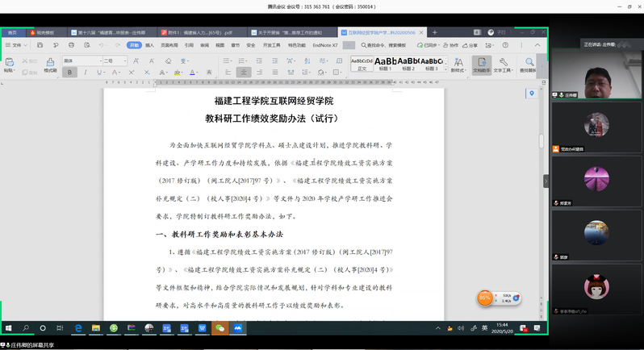Pick the font color A swatch
This screenshot has width=644, height=350.
pyautogui.click(x=192, y=73)
